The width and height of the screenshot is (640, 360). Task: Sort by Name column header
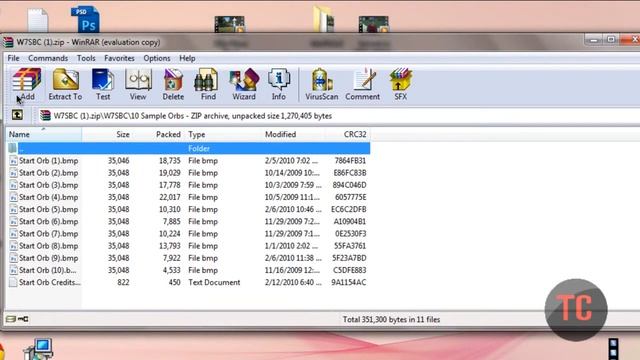[44, 134]
